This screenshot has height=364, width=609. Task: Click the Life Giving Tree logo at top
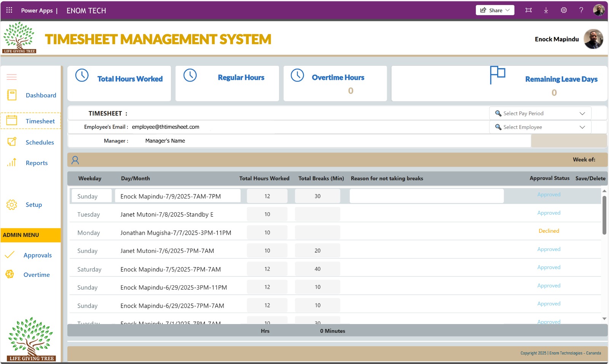[x=19, y=37]
